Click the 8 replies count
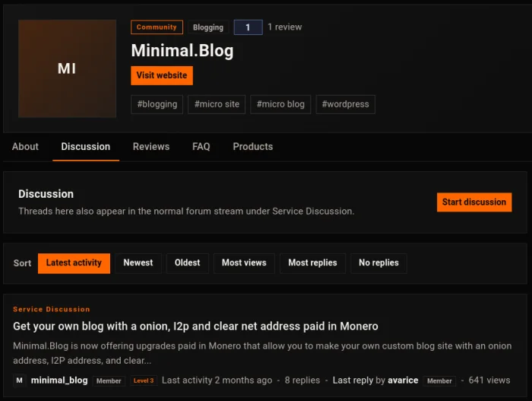This screenshot has width=532, height=401. [302, 380]
